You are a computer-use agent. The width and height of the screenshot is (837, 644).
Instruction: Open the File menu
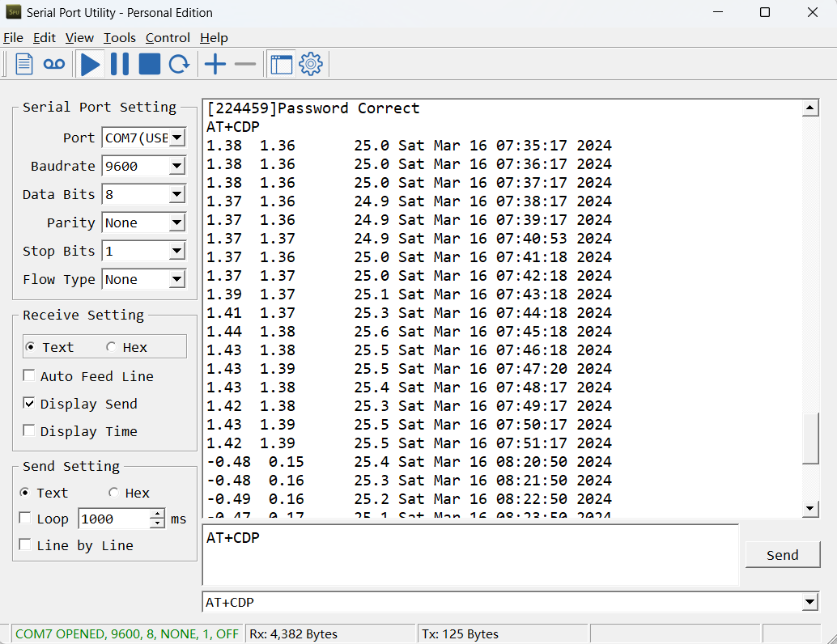click(13, 38)
